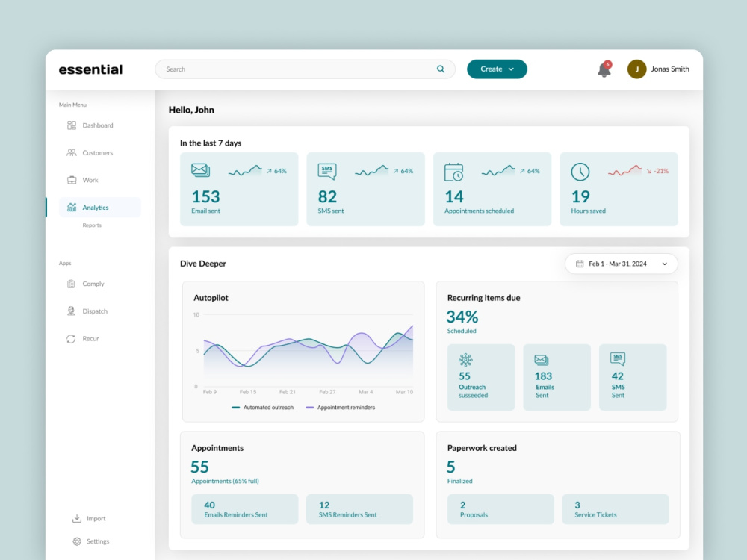Click the Jonas Smith avatar
Screen dimensions: 747x560
636,69
